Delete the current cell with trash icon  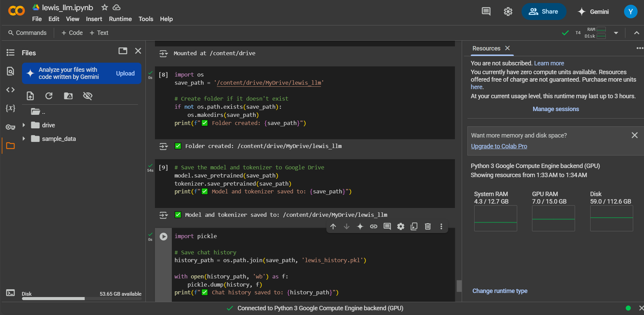[428, 226]
